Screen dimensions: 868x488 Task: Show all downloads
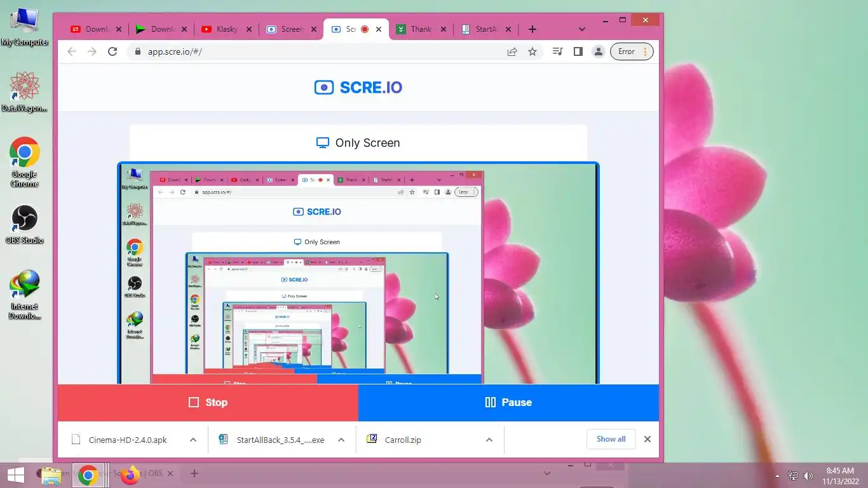click(611, 439)
